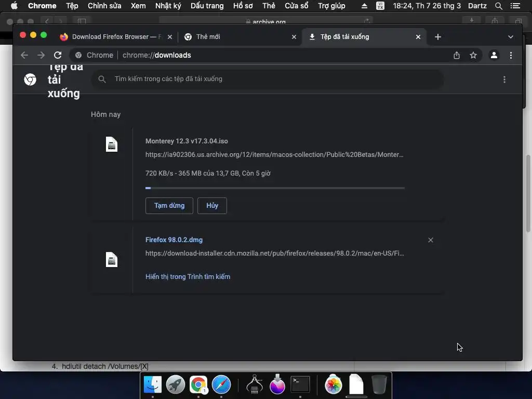Click Hiển thị trong Trình tìm kiếm link
The width and height of the screenshot is (532, 399).
pyautogui.click(x=188, y=276)
